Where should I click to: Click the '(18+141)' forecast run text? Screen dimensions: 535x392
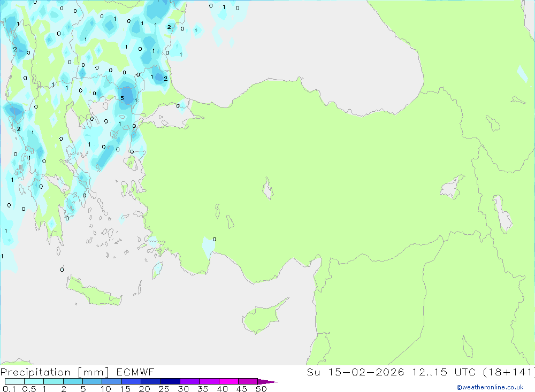point(509,372)
